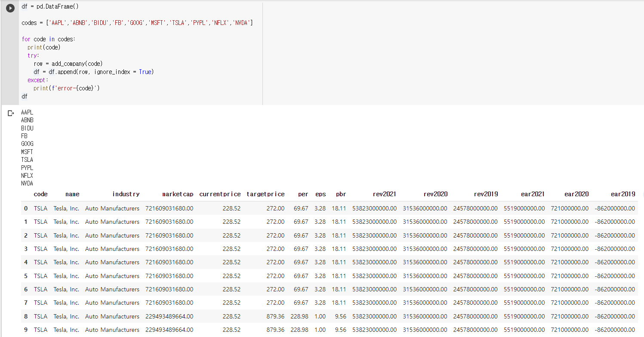Click the 'df = df.append(row, ignore_index = True)' line
The height and width of the screenshot is (337, 644).
coord(93,72)
